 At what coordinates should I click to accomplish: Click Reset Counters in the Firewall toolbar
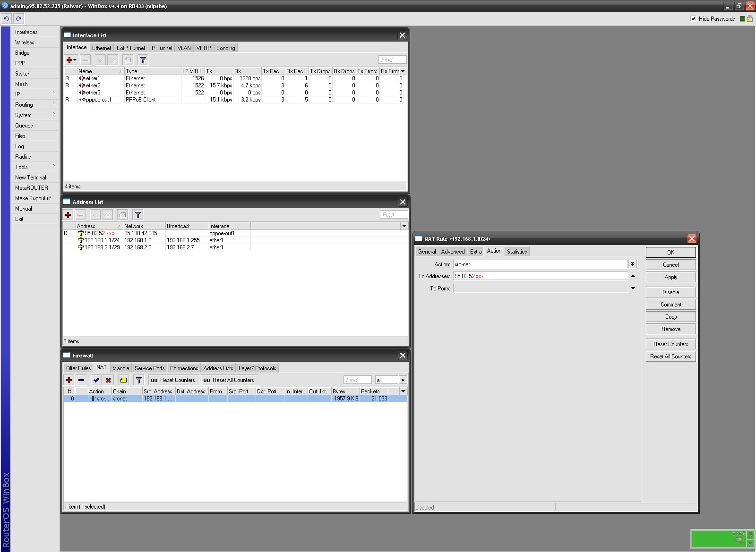pos(173,380)
